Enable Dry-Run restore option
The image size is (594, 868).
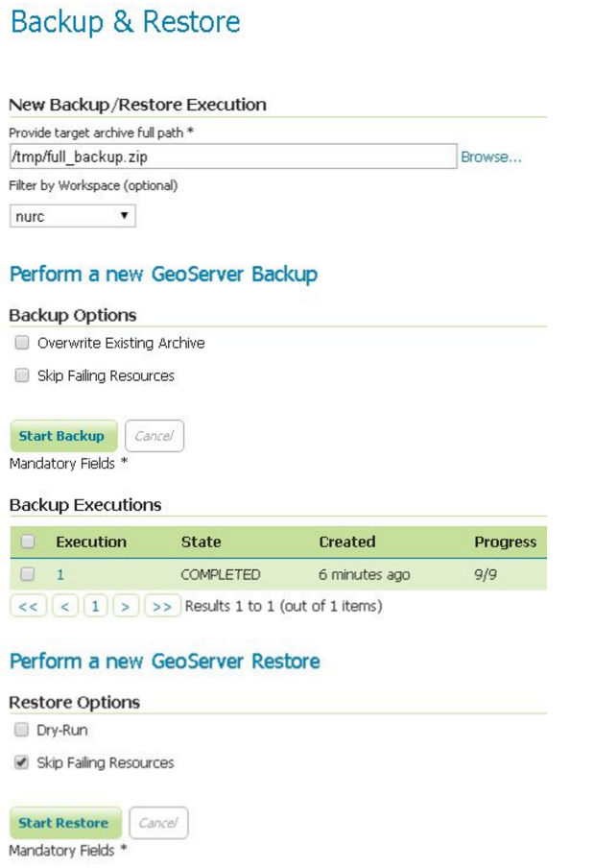click(x=22, y=730)
